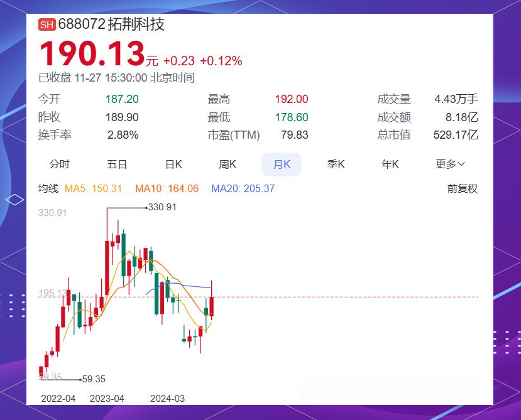
Task: Click the stock name 688072 拓荆科技
Action: pyautogui.click(x=111, y=24)
